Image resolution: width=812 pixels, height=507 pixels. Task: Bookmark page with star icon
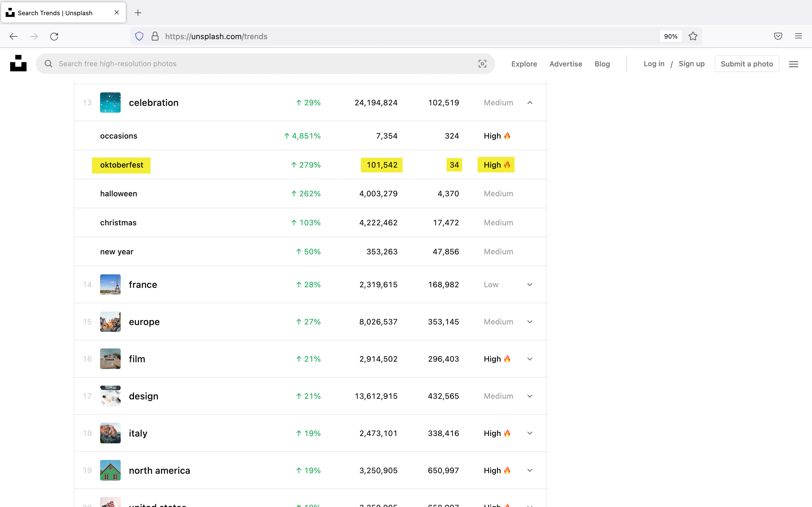(693, 36)
